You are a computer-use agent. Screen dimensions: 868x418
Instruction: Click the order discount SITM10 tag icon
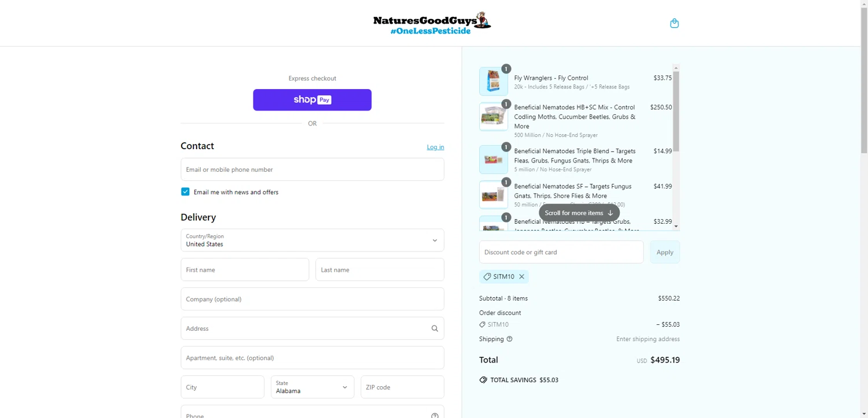coord(483,325)
